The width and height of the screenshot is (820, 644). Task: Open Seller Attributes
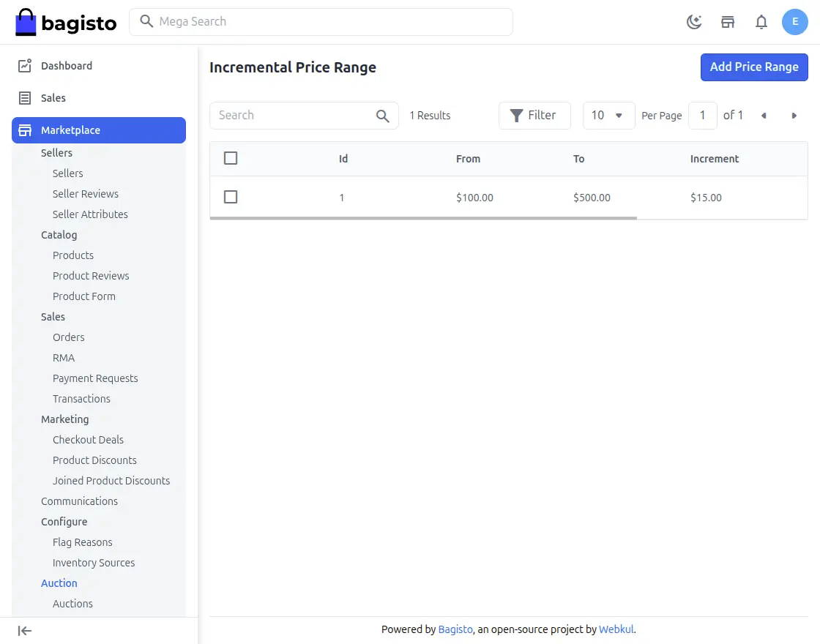tap(90, 214)
